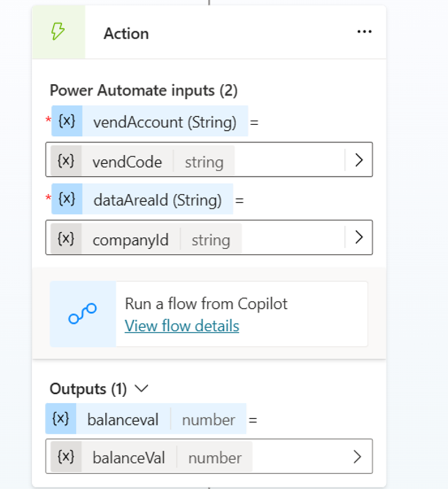The height and width of the screenshot is (489, 448).
Task: Collapse the Outputs (1) section
Action: 142,389
